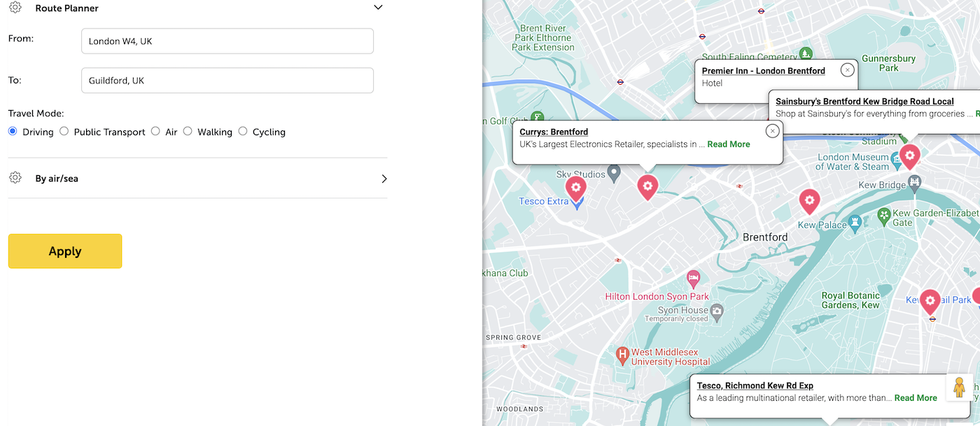Click the Golf Club green icon
980x426 pixels.
pyautogui.click(x=537, y=118)
